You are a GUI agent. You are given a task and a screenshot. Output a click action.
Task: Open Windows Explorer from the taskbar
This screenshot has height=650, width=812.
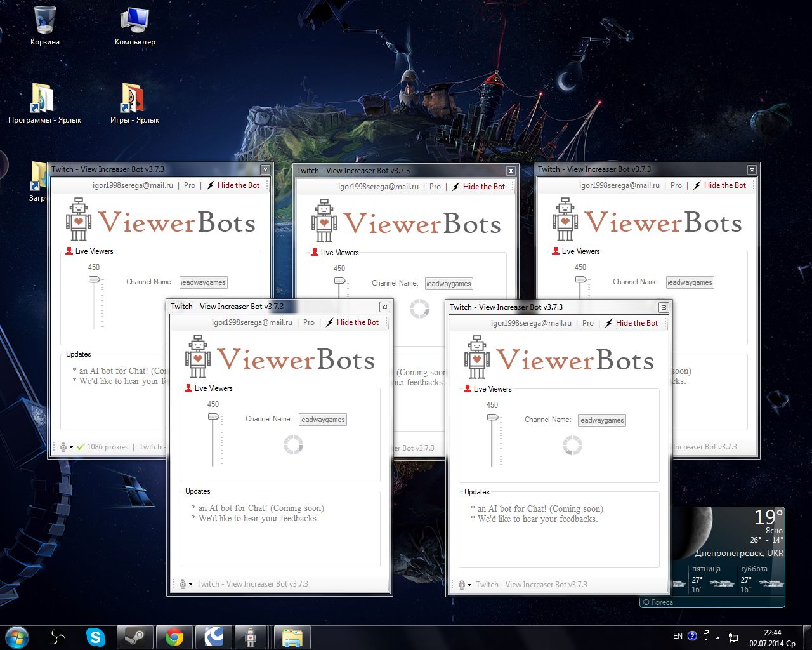click(x=292, y=637)
